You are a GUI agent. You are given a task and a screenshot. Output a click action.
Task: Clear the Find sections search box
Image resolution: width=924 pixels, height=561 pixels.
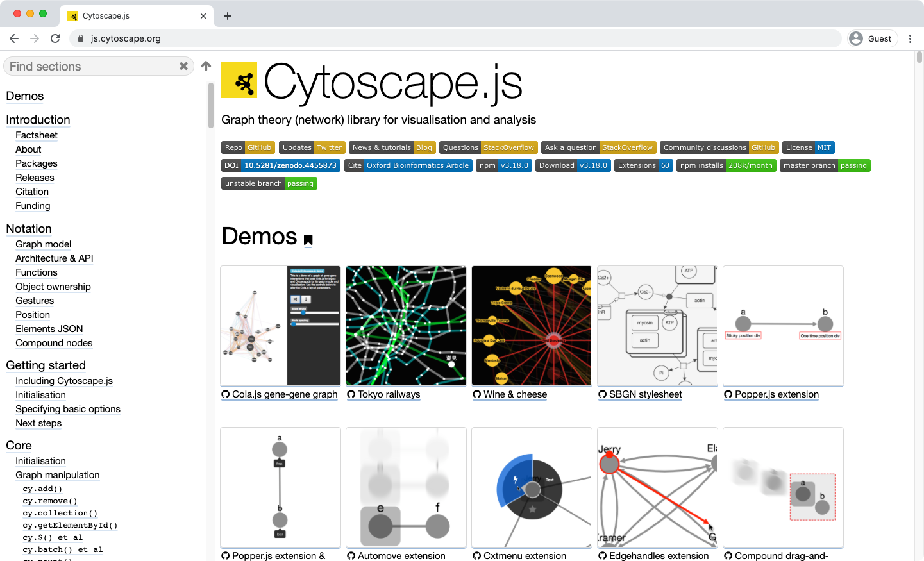(183, 66)
